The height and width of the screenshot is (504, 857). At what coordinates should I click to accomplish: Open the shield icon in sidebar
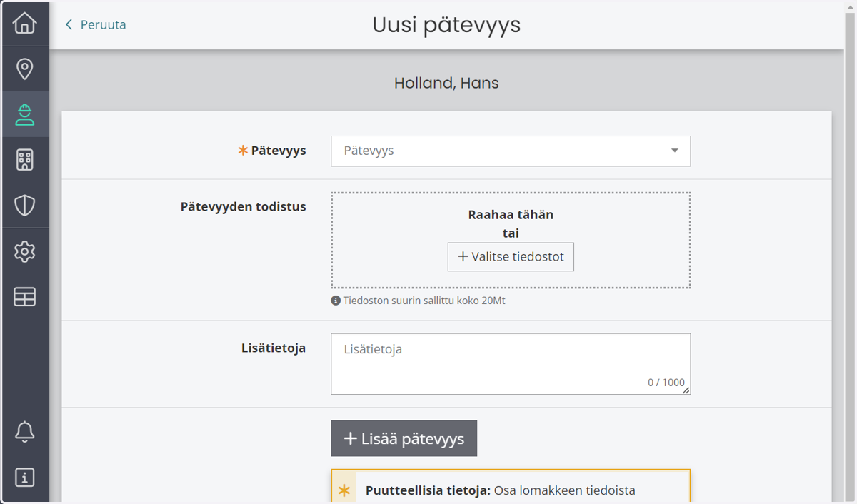click(24, 206)
